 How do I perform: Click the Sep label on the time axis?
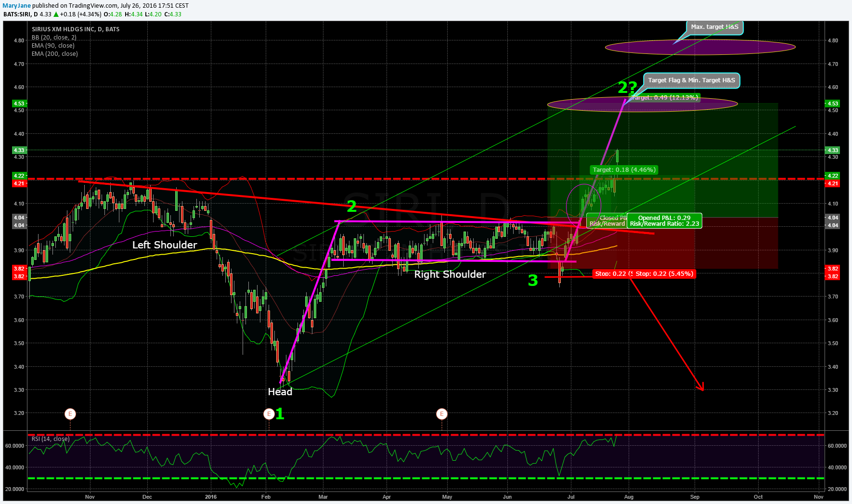click(x=695, y=497)
